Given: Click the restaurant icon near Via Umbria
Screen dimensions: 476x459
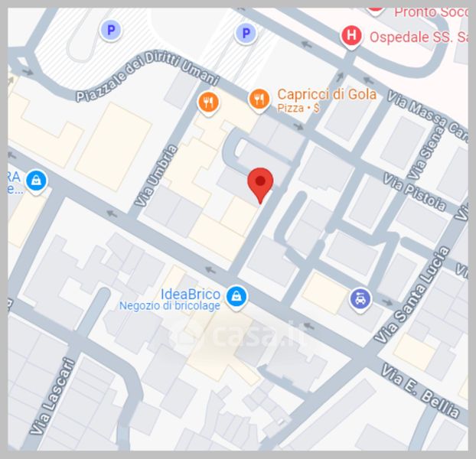Looking at the screenshot, I should tap(208, 103).
